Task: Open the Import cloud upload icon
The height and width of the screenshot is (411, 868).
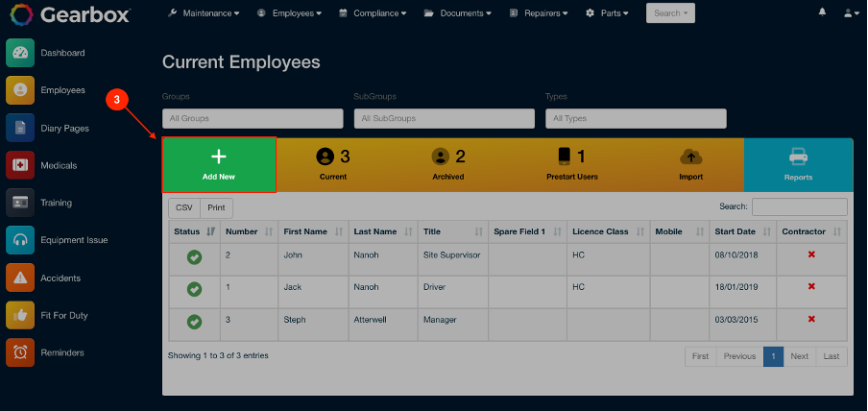Action: (691, 157)
